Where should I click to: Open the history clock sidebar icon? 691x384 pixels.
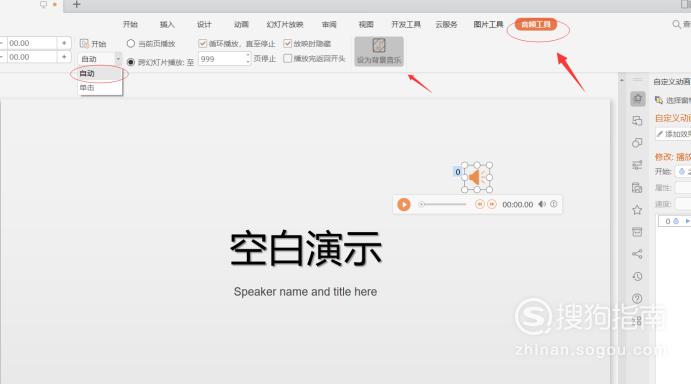click(x=637, y=276)
